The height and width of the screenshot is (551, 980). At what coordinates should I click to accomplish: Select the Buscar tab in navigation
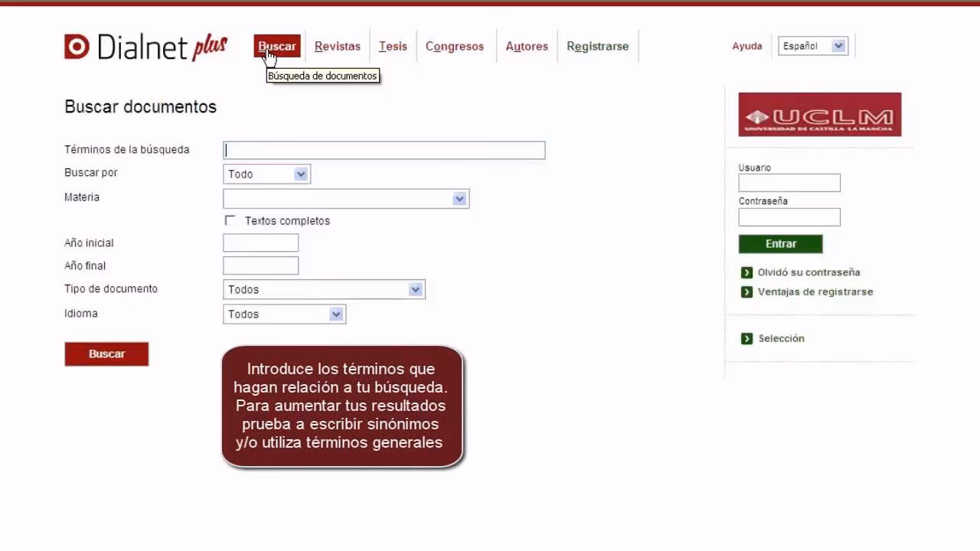click(x=277, y=46)
